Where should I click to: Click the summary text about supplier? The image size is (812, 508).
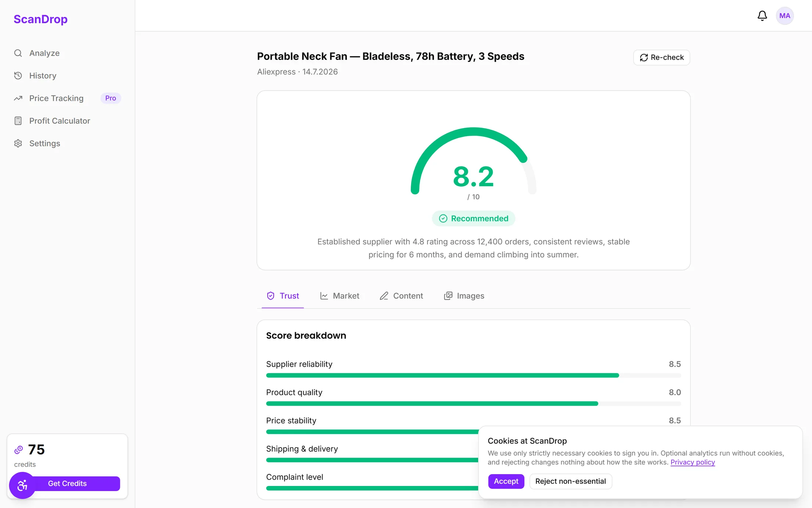pos(473,248)
